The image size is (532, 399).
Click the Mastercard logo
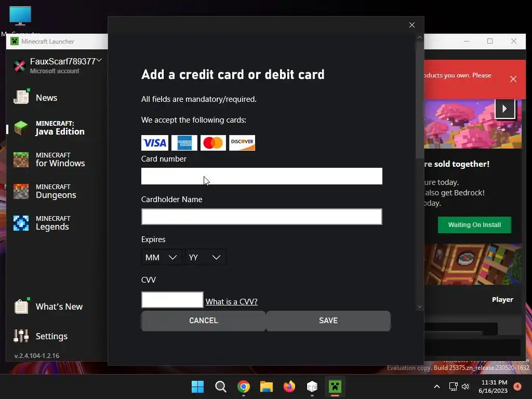tap(213, 143)
